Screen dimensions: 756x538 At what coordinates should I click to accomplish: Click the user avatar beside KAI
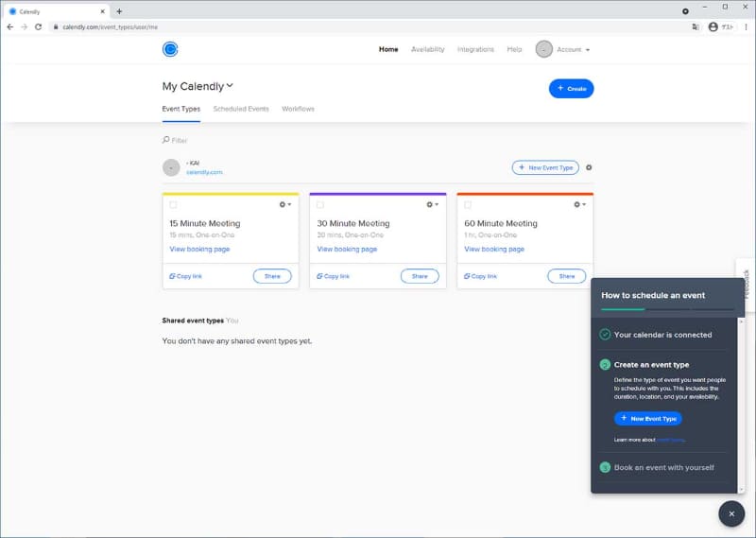click(x=171, y=167)
